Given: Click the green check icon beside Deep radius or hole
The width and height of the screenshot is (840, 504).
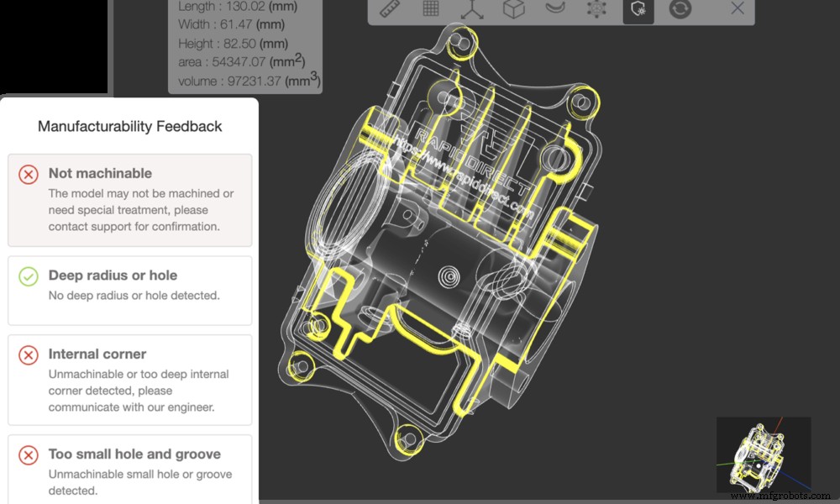Looking at the screenshot, I should click(29, 275).
